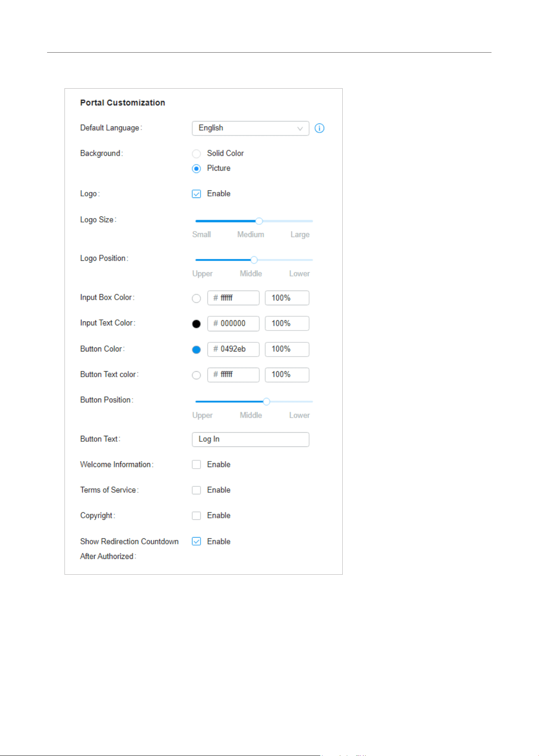Screen dimensions: 539x756
Task: Open the black Input Text Color swatch
Action: [196, 324]
